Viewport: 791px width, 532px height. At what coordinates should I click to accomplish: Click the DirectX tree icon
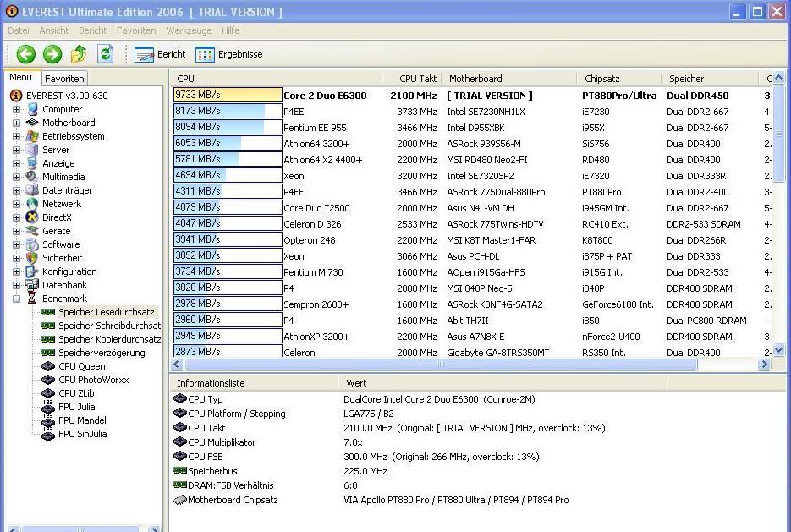coord(32,217)
